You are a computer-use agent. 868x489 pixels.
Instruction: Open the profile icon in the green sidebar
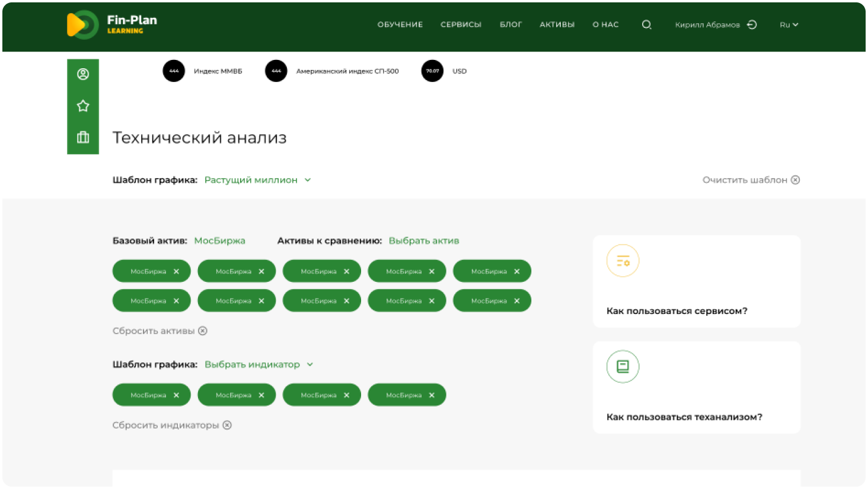click(x=83, y=74)
